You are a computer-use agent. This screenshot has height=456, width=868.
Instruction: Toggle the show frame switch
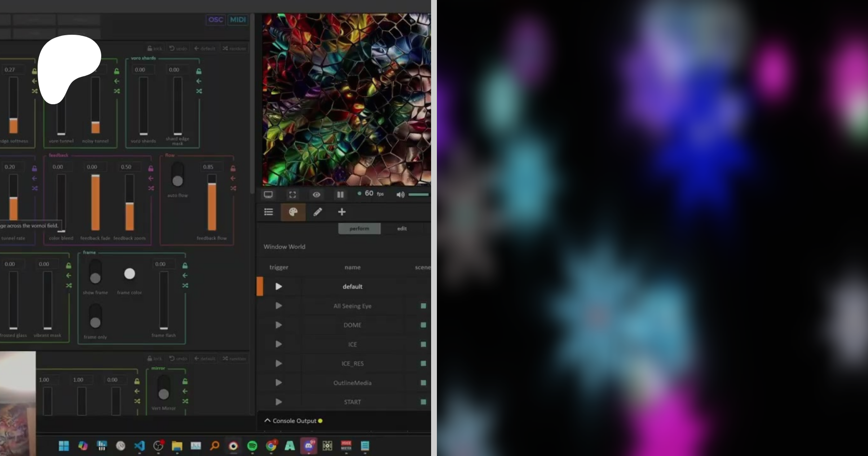coord(95,272)
